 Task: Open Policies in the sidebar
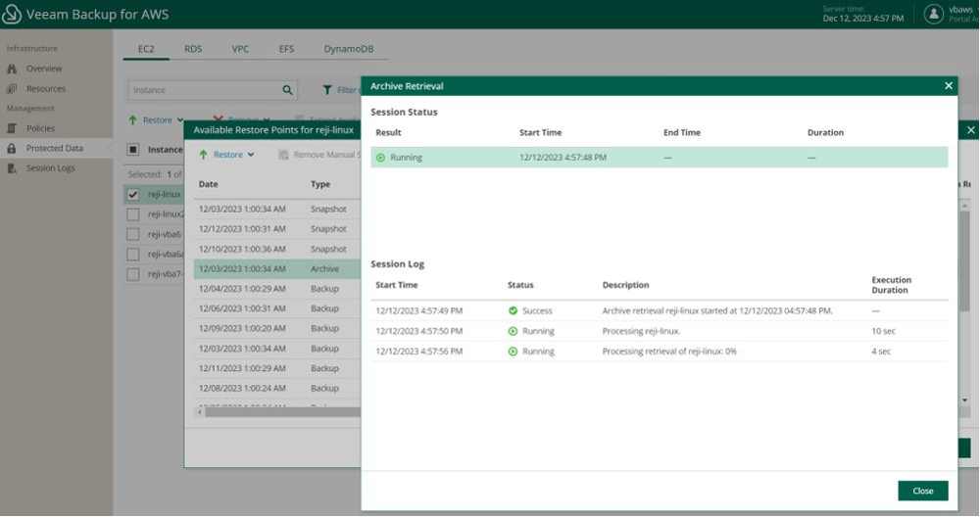tap(40, 128)
